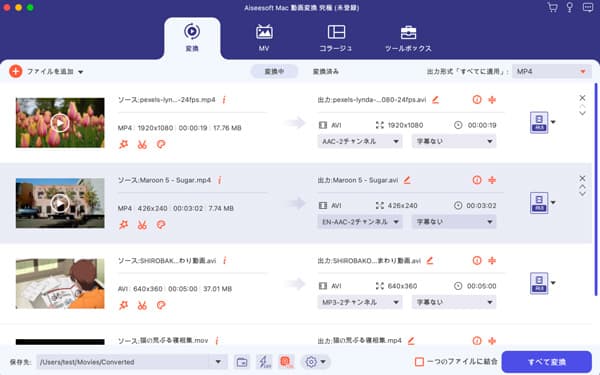Select the 変換中 tab
This screenshot has height=375, width=600.
pos(274,72)
